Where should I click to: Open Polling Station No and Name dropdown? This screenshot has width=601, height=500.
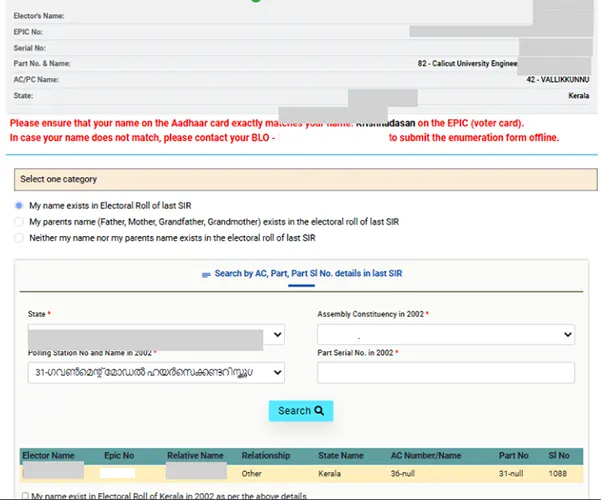click(x=156, y=372)
